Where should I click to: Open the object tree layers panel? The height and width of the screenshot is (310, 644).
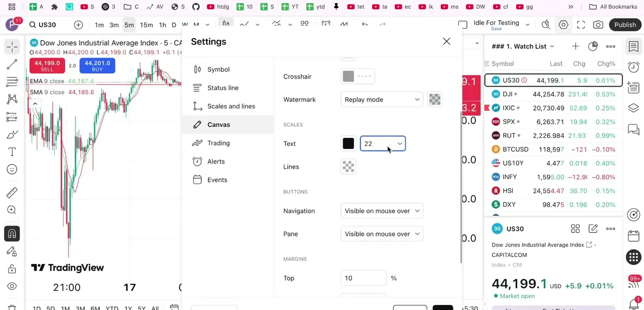click(633, 108)
